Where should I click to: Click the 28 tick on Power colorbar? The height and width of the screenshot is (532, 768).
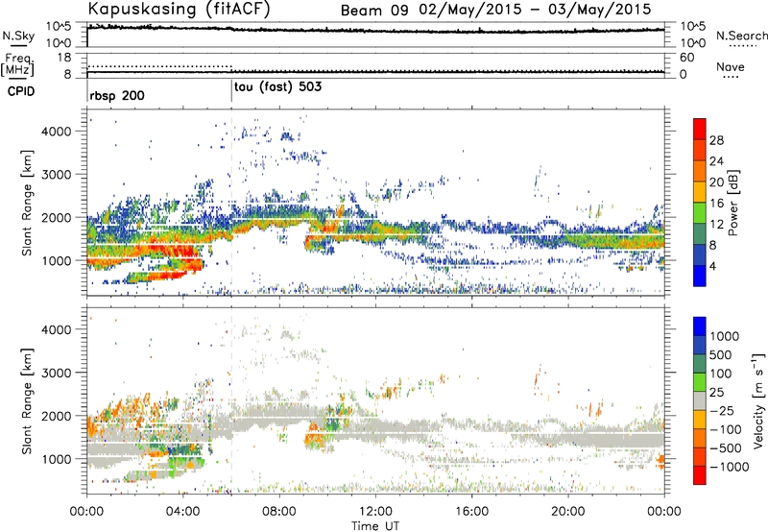coord(716,140)
